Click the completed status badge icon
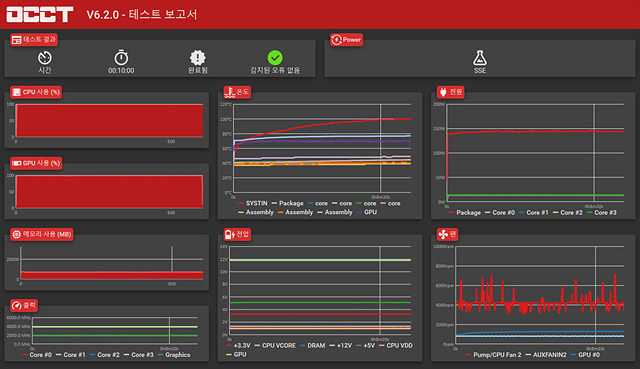Screen dimensions: 640x369 tap(198, 58)
